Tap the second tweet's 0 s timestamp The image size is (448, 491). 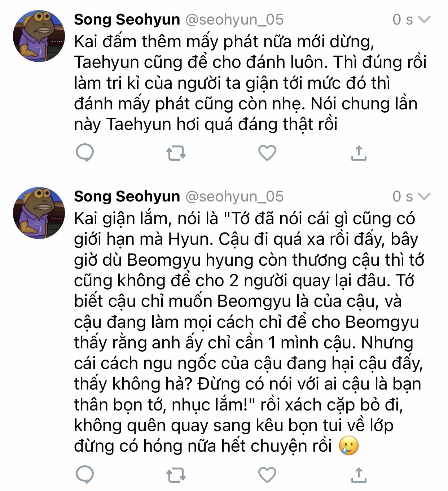[402, 196]
